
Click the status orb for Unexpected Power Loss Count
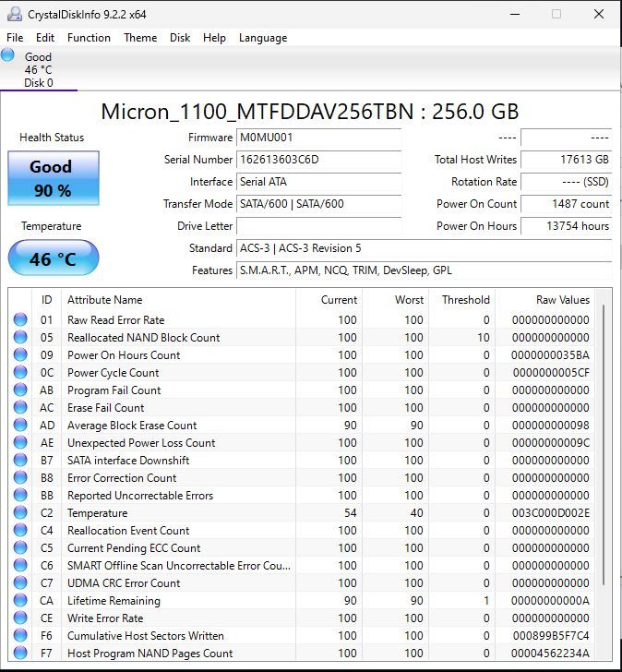[x=20, y=442]
